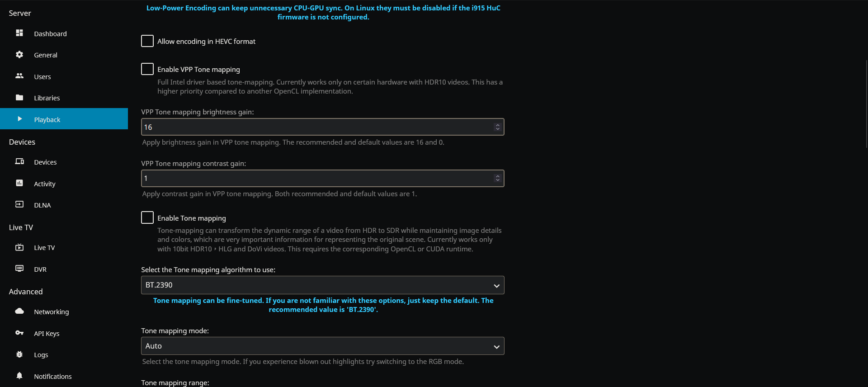This screenshot has height=387, width=868.
Task: Click the Users people icon
Action: 19,76
